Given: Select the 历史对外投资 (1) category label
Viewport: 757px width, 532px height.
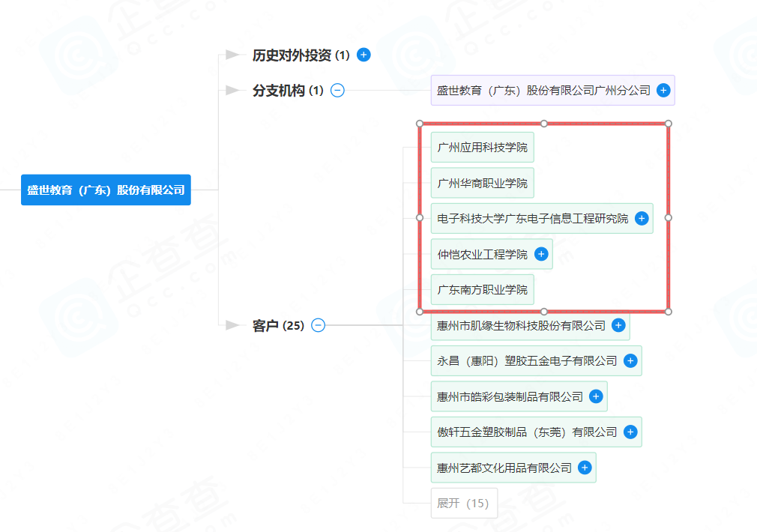Looking at the screenshot, I should (x=301, y=55).
